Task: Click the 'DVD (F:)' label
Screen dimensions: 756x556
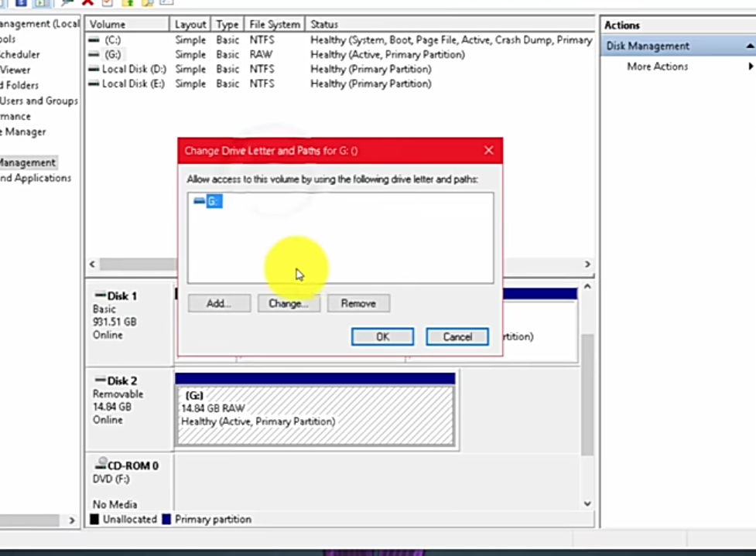Action: pos(111,479)
